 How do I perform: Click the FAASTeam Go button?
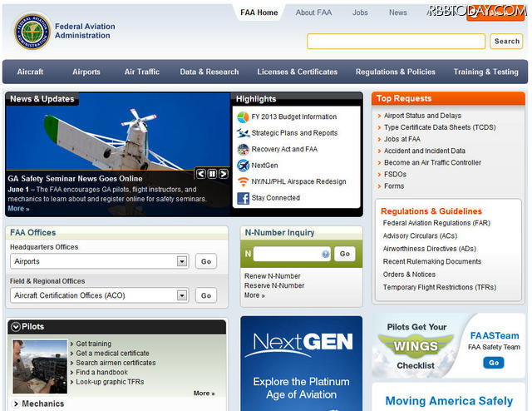[493, 363]
